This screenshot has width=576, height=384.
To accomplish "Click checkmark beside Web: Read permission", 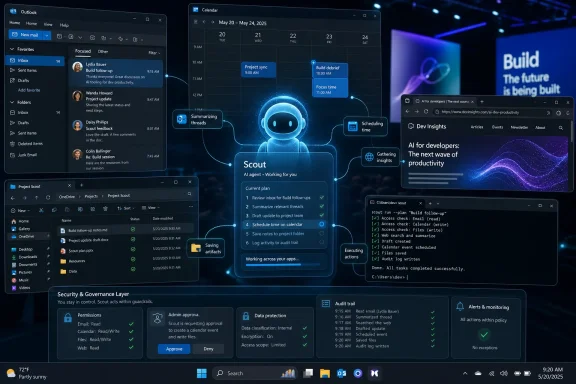I will coord(131,347).
